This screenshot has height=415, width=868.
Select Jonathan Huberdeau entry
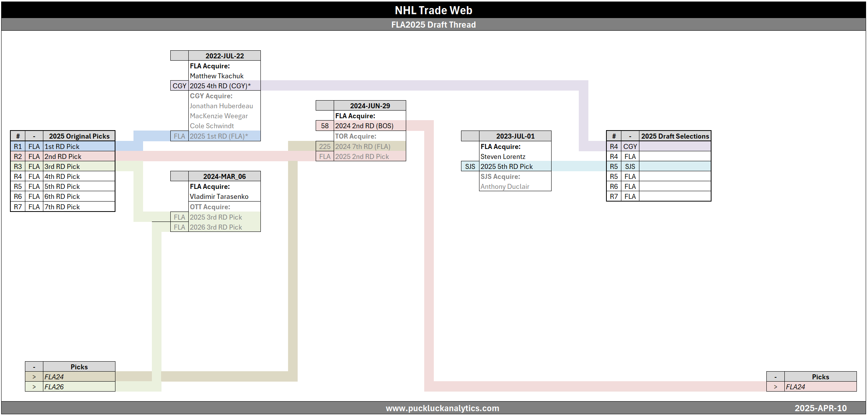pos(221,106)
